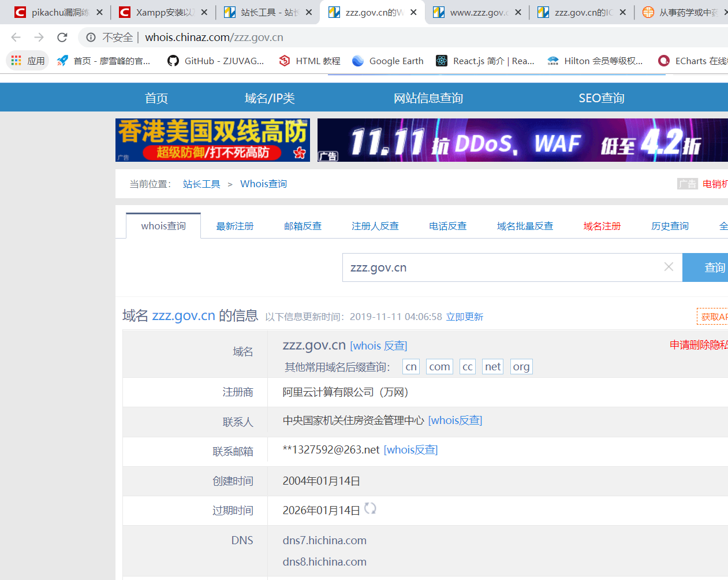The height and width of the screenshot is (580, 728).
Task: Clear search field with X icon
Action: click(x=669, y=267)
